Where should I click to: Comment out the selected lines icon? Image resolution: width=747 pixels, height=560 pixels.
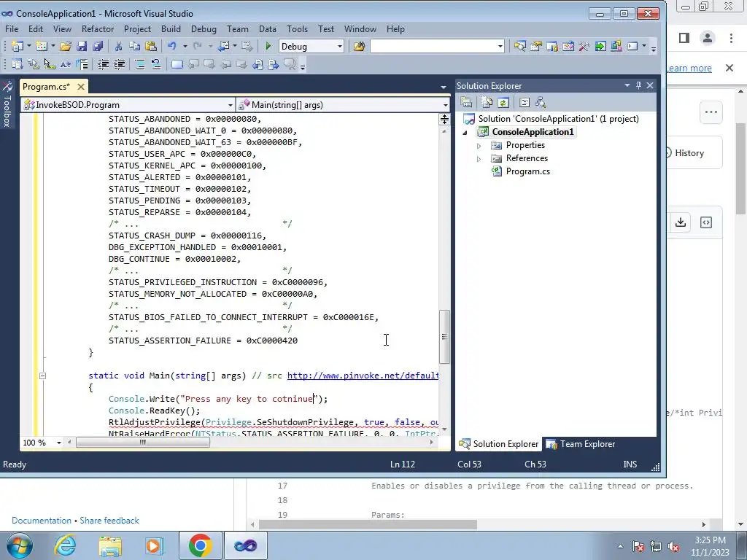tap(139, 64)
